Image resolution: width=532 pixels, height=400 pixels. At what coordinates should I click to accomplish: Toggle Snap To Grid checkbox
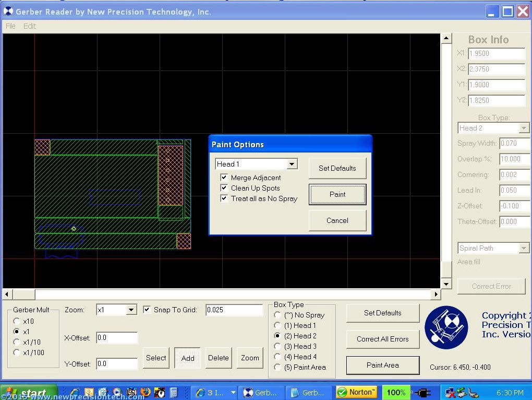(x=147, y=309)
